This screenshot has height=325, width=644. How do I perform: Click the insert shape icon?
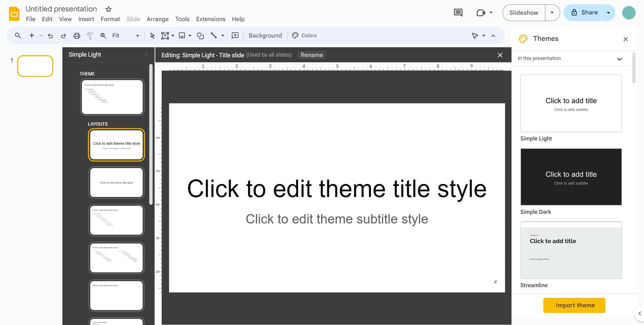pyautogui.click(x=200, y=36)
